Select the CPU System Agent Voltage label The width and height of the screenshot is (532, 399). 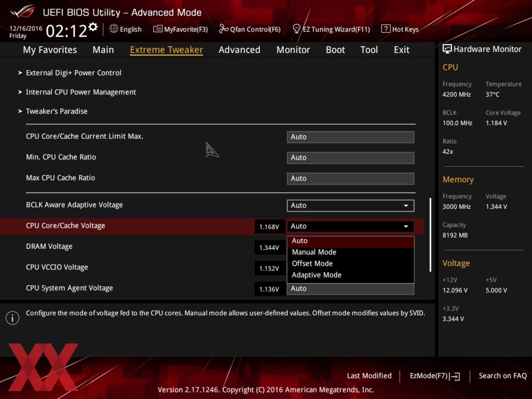[x=70, y=288]
